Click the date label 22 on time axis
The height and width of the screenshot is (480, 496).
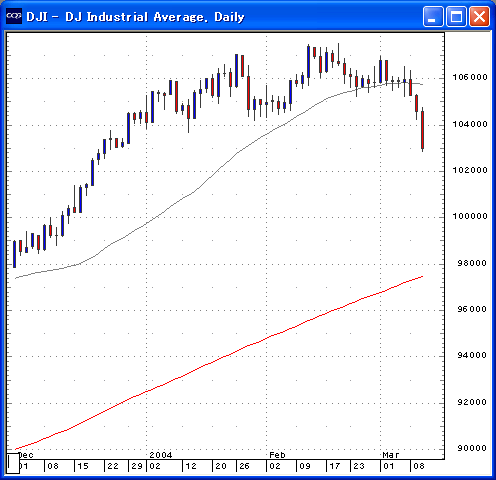pyautogui.click(x=113, y=466)
